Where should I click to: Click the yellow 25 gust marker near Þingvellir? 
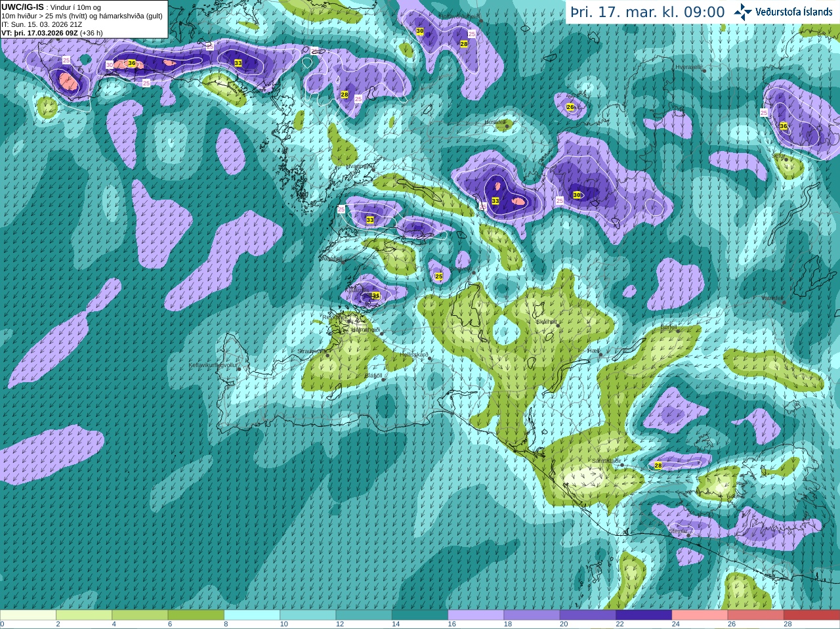[x=438, y=276]
